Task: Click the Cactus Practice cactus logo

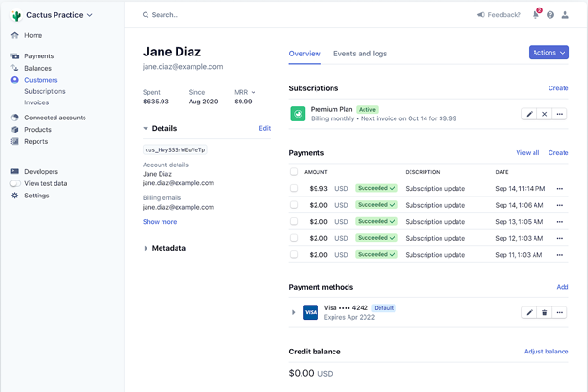Action: click(x=16, y=15)
